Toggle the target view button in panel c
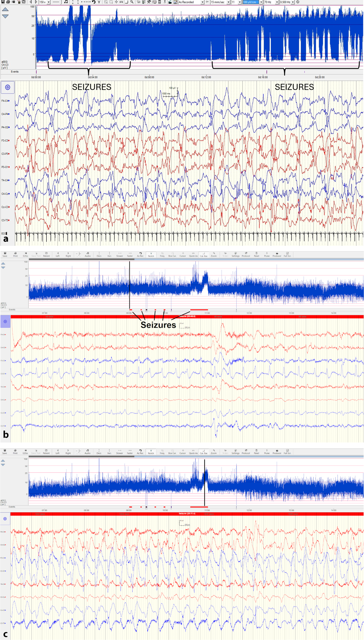This screenshot has width=364, height=640. [x=5, y=519]
